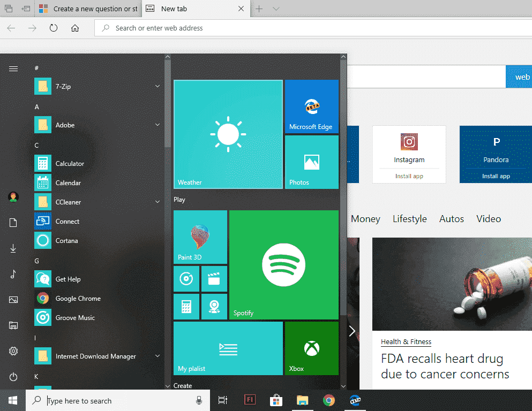
Task: Open Microsoft Store from the taskbar
Action: tap(276, 400)
